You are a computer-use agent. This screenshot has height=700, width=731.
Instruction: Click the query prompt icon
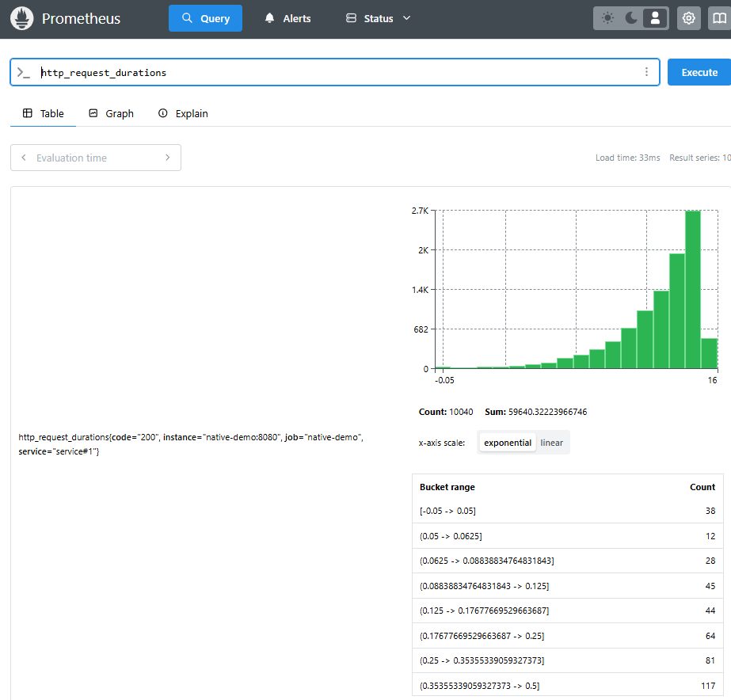tap(23, 72)
